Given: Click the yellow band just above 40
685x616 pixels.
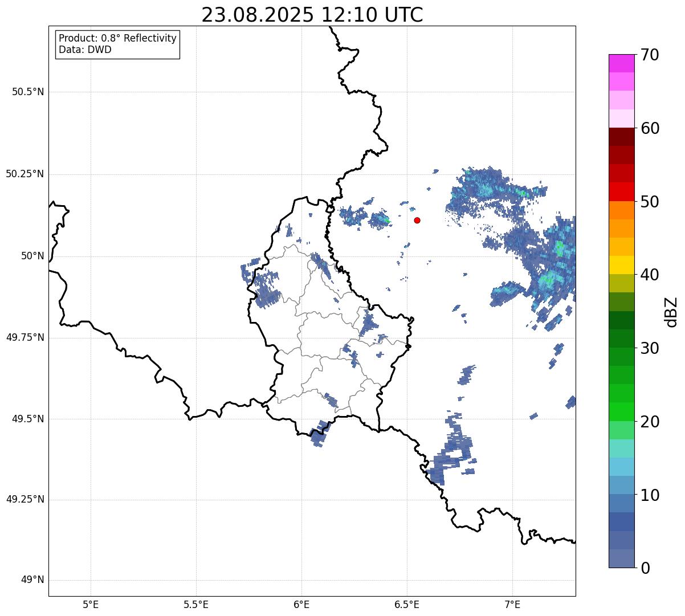Looking at the screenshot, I should point(622,265).
